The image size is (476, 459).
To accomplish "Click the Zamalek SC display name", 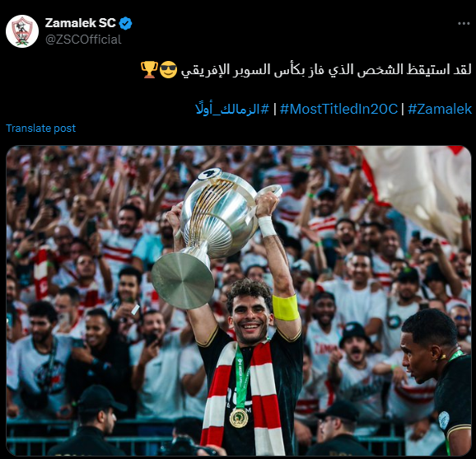I will [x=81, y=23].
